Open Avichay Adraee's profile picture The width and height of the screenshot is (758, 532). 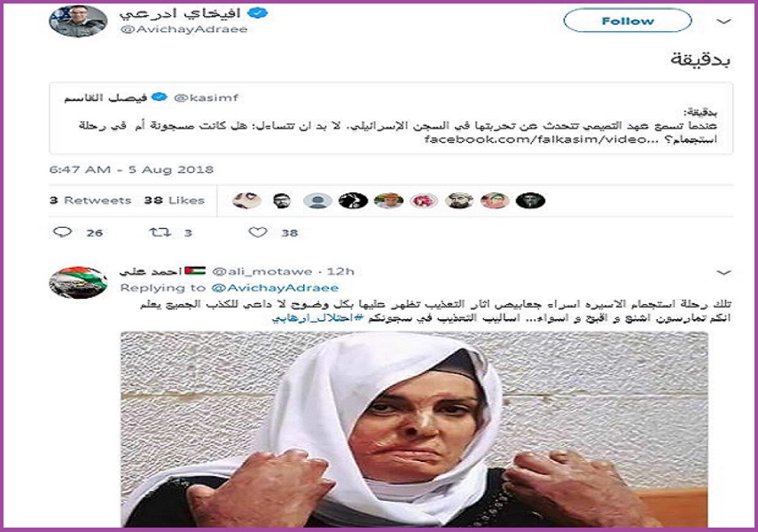coord(78,20)
